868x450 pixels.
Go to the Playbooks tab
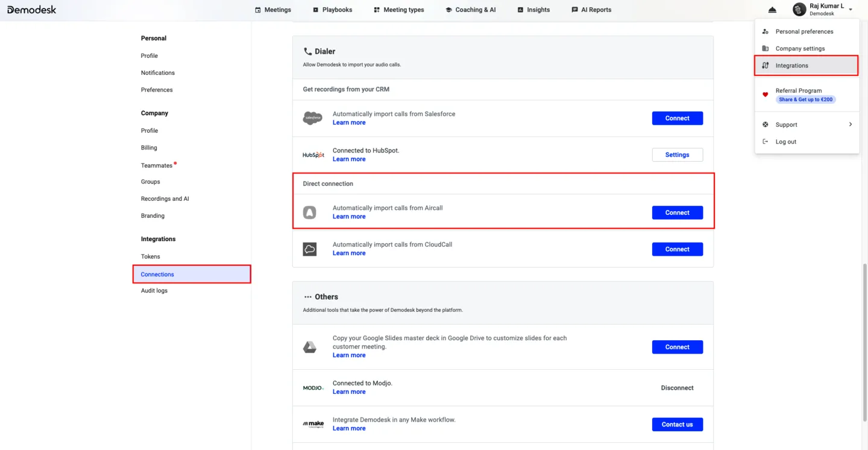pos(332,10)
